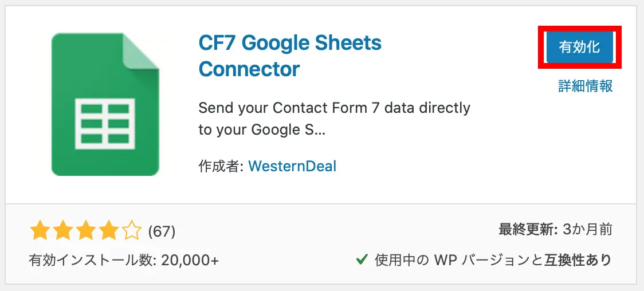
Task: Visit the WesternDeal author link
Action: (x=293, y=166)
